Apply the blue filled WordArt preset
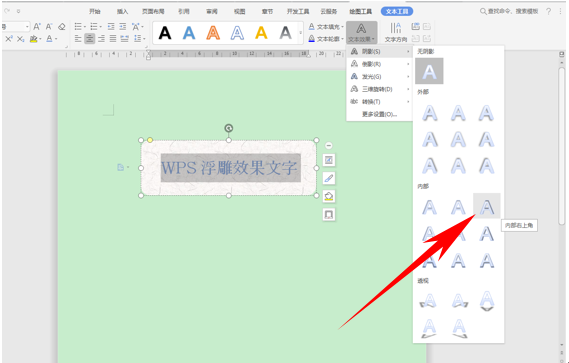The height and width of the screenshot is (363, 569). (x=189, y=33)
